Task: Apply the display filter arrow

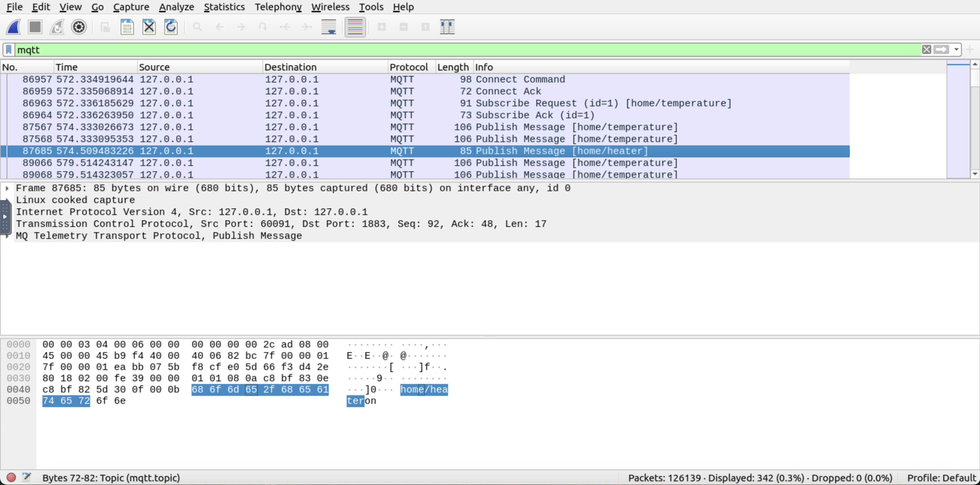Action: [941, 50]
